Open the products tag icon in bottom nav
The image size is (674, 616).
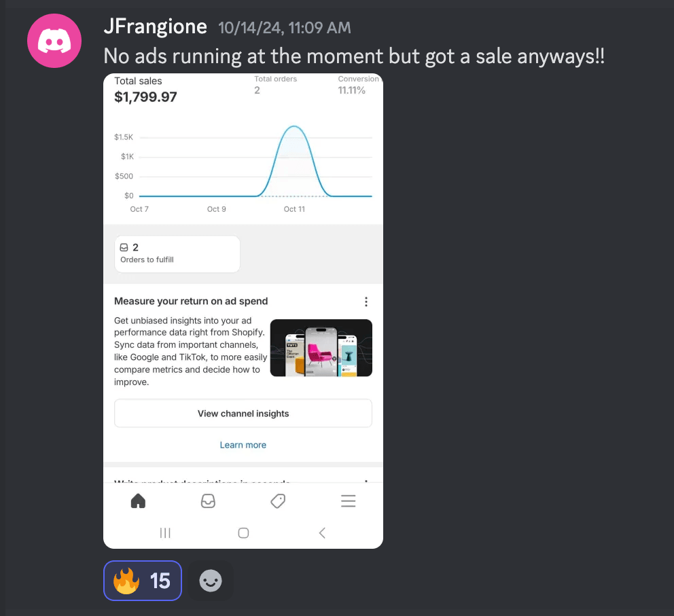[278, 501]
